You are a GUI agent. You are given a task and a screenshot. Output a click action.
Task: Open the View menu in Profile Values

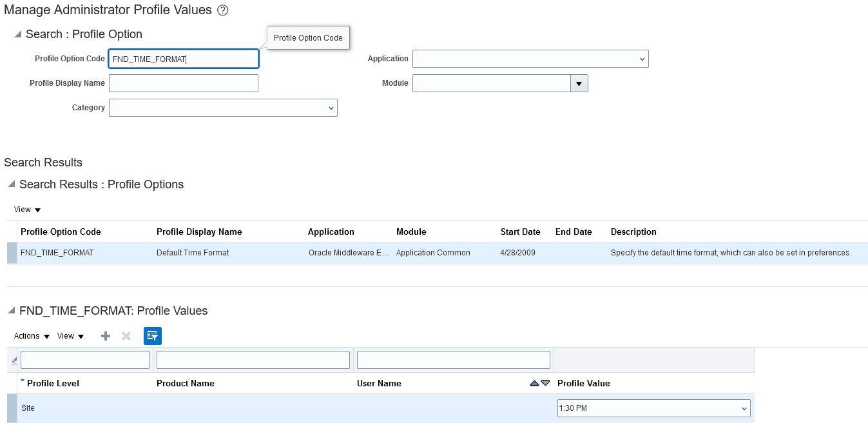pyautogui.click(x=70, y=336)
